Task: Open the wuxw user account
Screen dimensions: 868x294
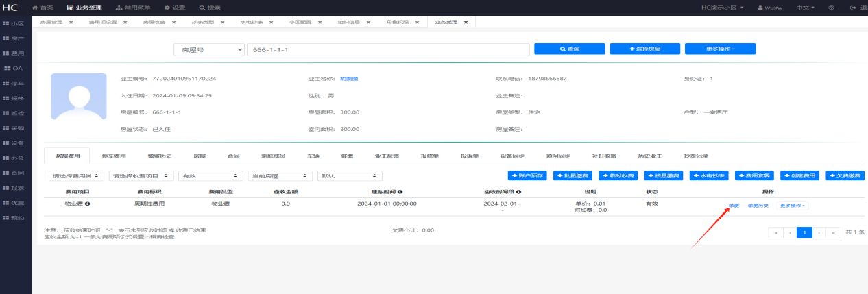Action: 771,7
